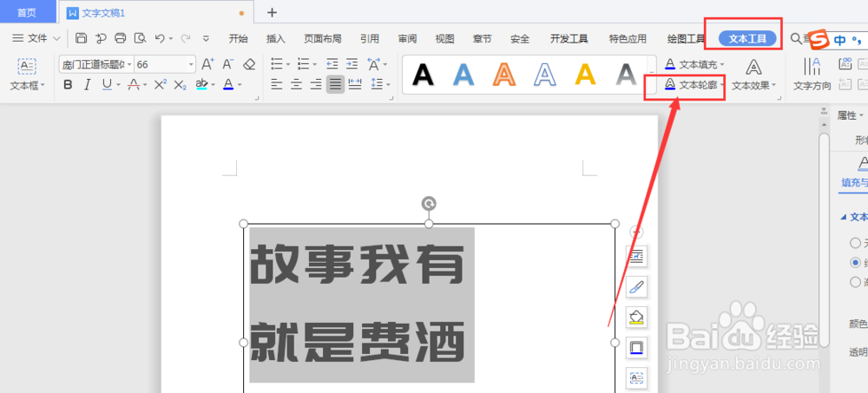The image size is (868, 393).
Task: Undo the last action
Action: (x=160, y=38)
